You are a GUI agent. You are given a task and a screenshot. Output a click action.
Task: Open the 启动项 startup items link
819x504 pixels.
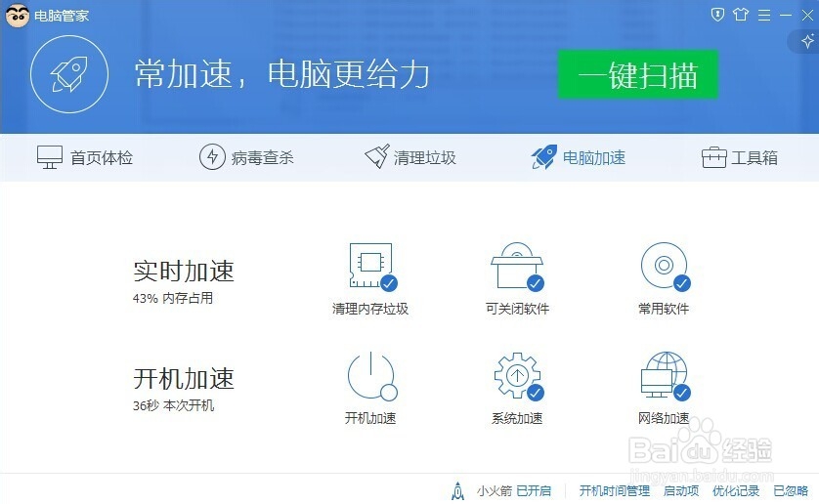681,491
